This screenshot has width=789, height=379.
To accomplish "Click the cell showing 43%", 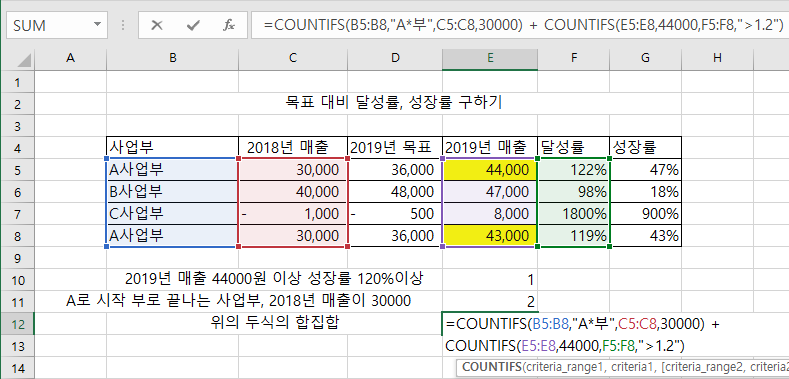I will [646, 236].
